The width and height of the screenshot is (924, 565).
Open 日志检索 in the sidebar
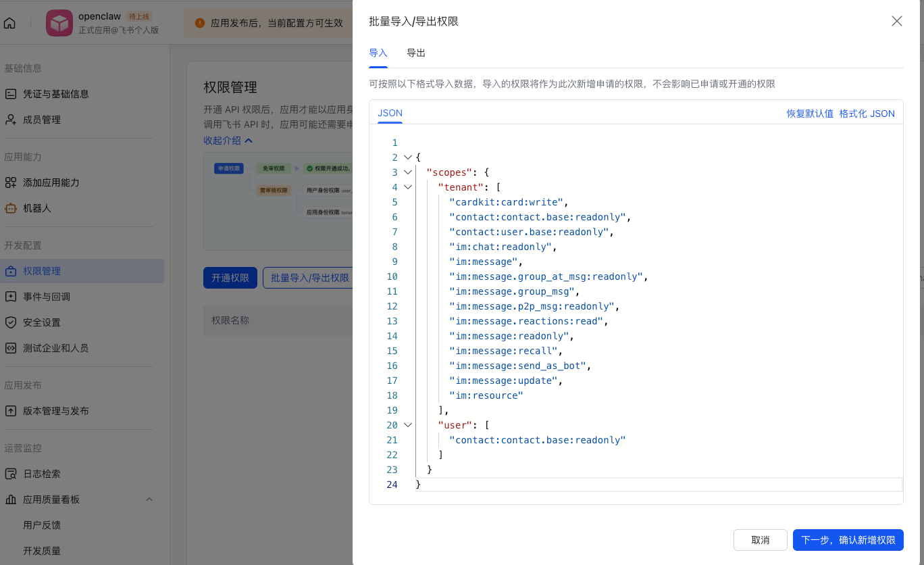click(x=42, y=474)
